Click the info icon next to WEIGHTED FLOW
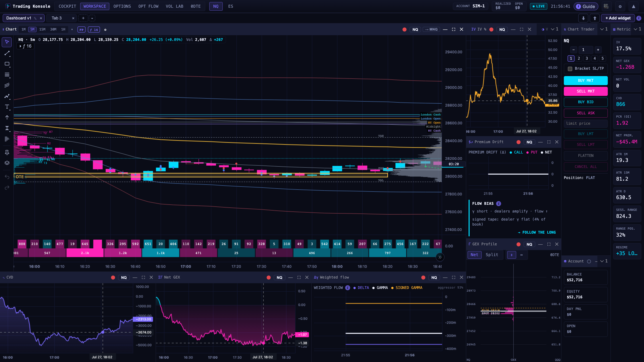Screen dimensions: 644x362 [x=347, y=288]
